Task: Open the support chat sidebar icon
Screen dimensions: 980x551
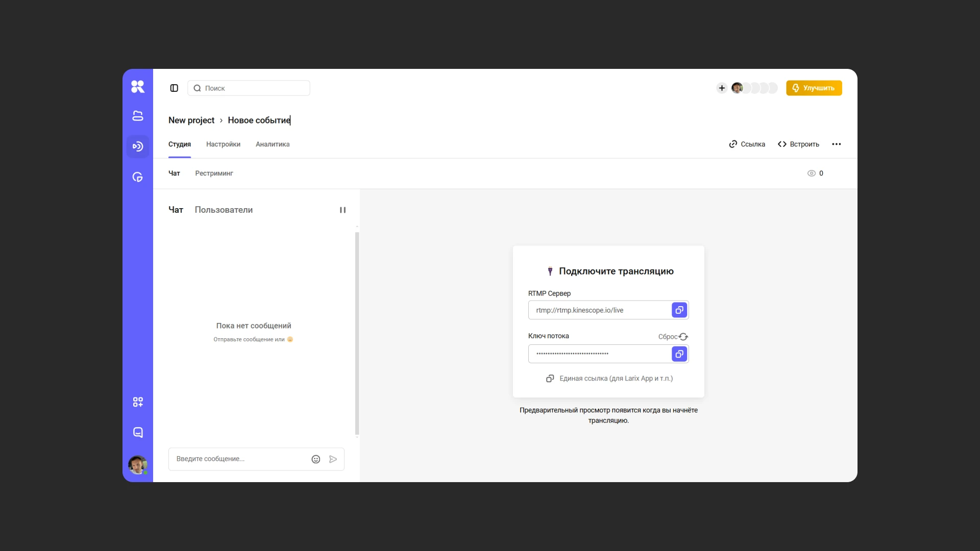Action: coord(138,433)
